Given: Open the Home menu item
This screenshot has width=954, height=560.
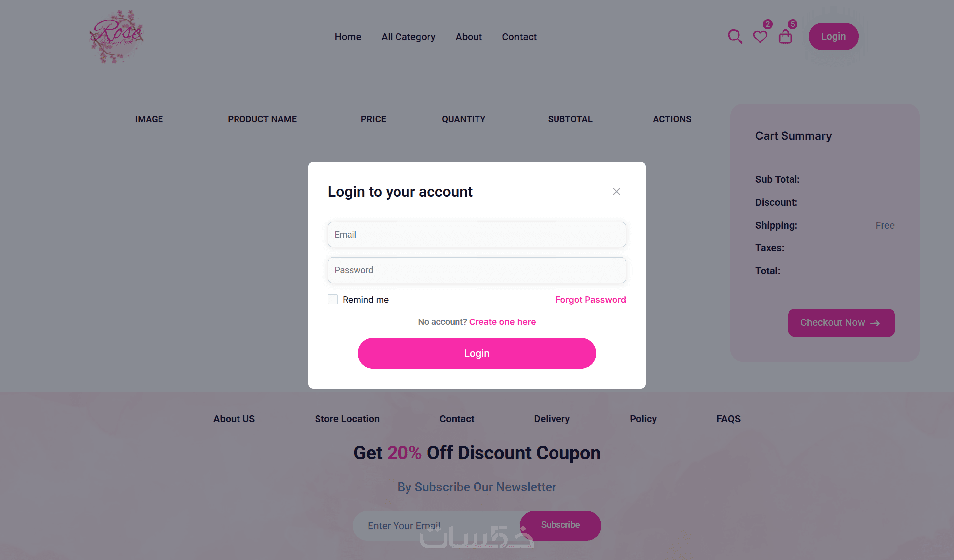Looking at the screenshot, I should pyautogui.click(x=348, y=37).
